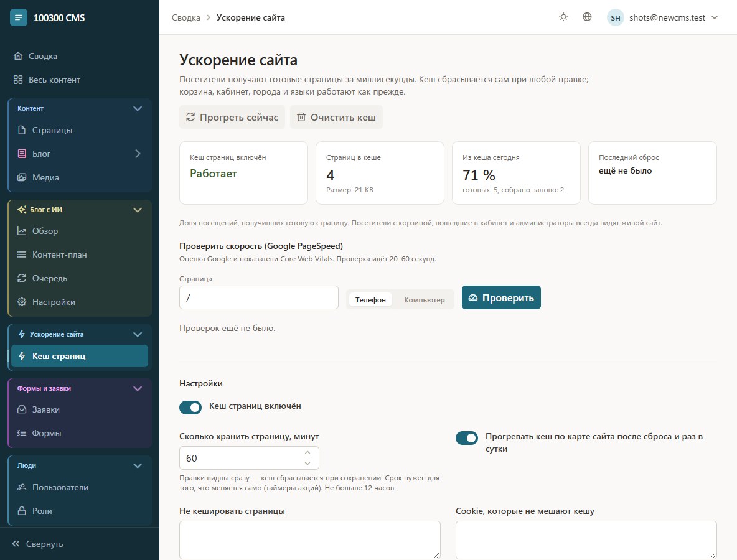The width and height of the screenshot is (737, 560).
Task: Click the blog icon beside Блог
Action: tap(22, 153)
